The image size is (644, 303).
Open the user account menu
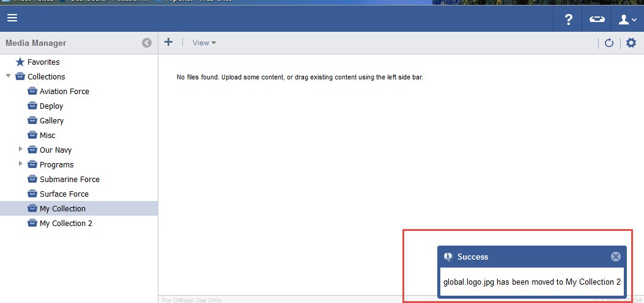pyautogui.click(x=627, y=20)
